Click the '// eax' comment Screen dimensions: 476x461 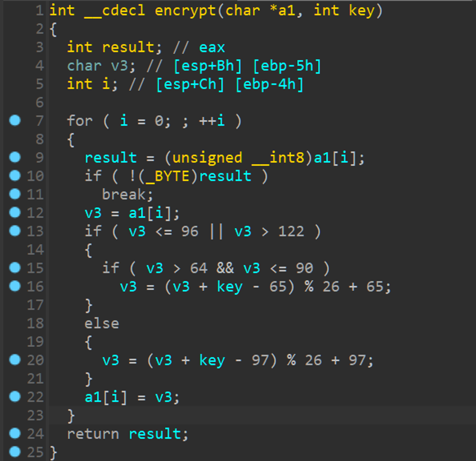199,47
